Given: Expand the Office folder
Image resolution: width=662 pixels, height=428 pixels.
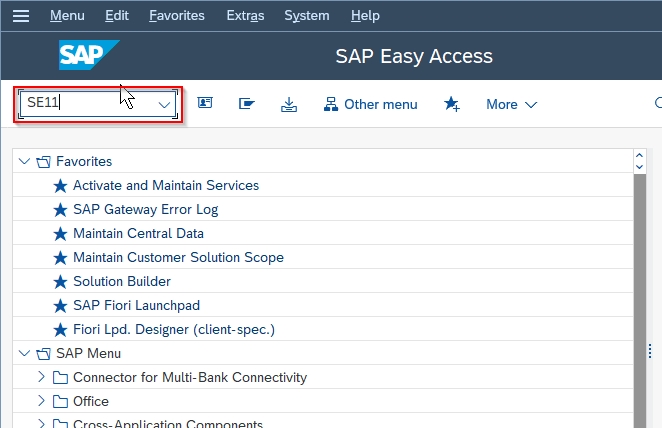Looking at the screenshot, I should (x=41, y=401).
